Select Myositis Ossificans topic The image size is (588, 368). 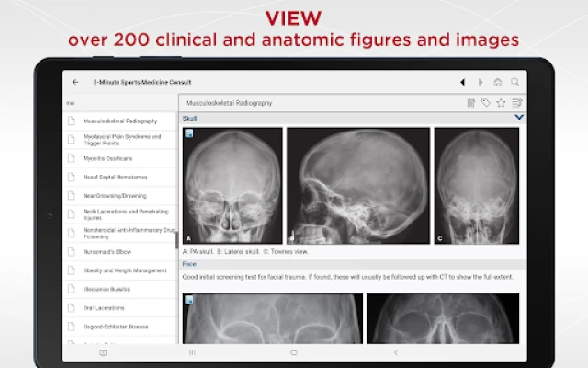point(120,158)
